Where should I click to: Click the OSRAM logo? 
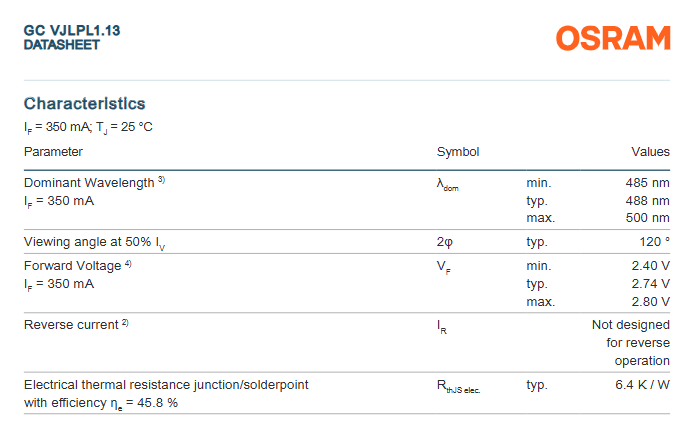click(613, 39)
